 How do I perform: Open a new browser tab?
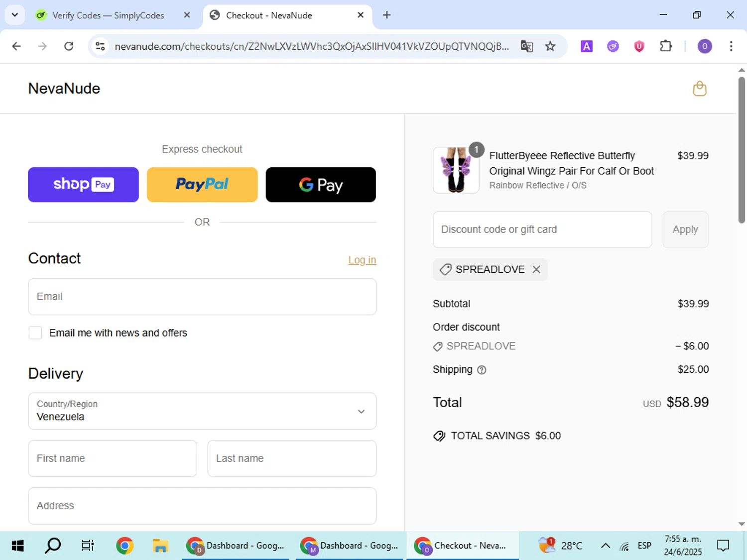tap(387, 15)
